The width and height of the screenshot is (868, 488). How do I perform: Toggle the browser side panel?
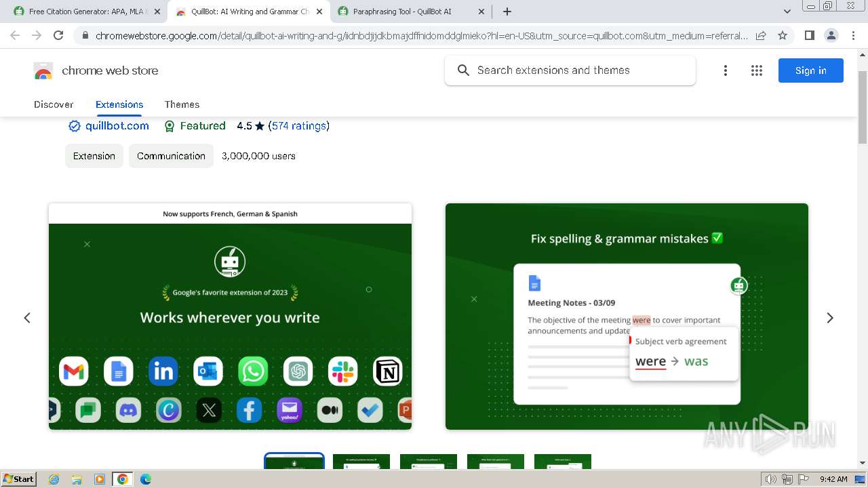[x=809, y=35]
